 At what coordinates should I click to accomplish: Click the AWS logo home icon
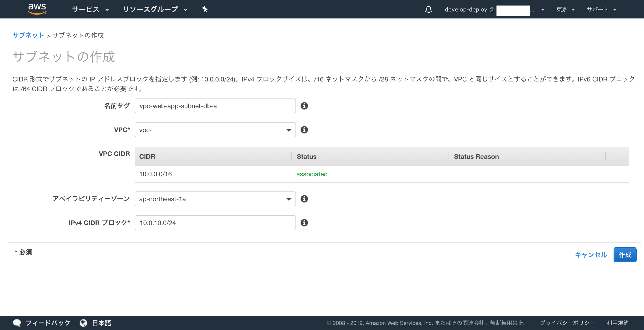click(37, 9)
